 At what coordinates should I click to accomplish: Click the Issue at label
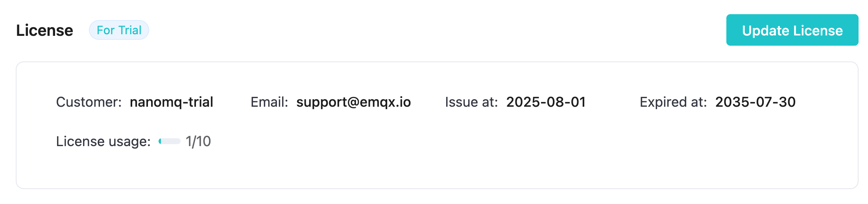click(471, 102)
